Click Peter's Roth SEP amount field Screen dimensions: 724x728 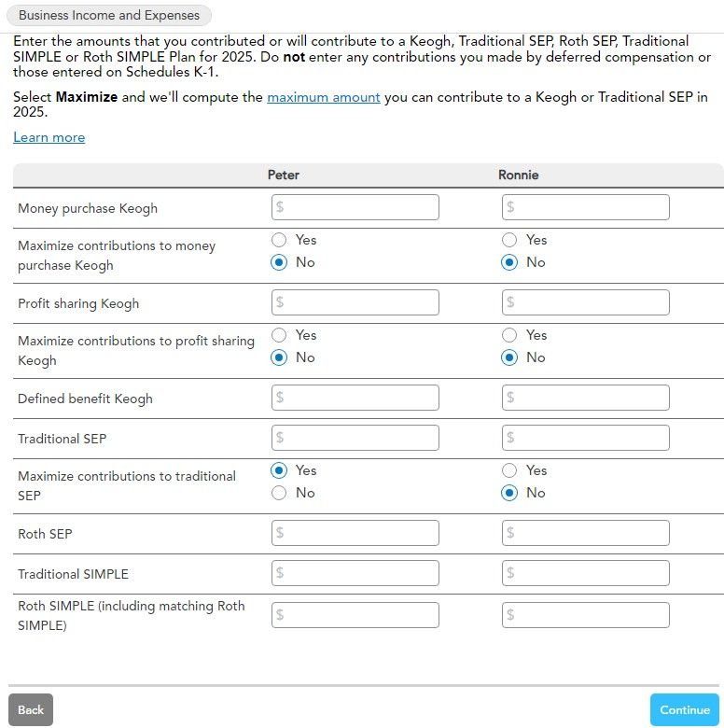355,533
